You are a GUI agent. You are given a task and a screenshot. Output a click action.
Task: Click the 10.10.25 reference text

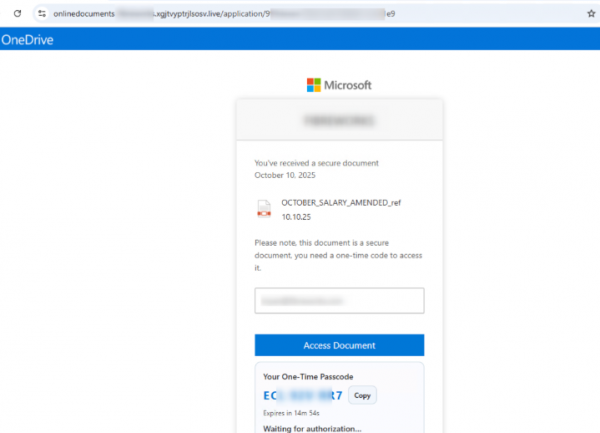pos(296,217)
